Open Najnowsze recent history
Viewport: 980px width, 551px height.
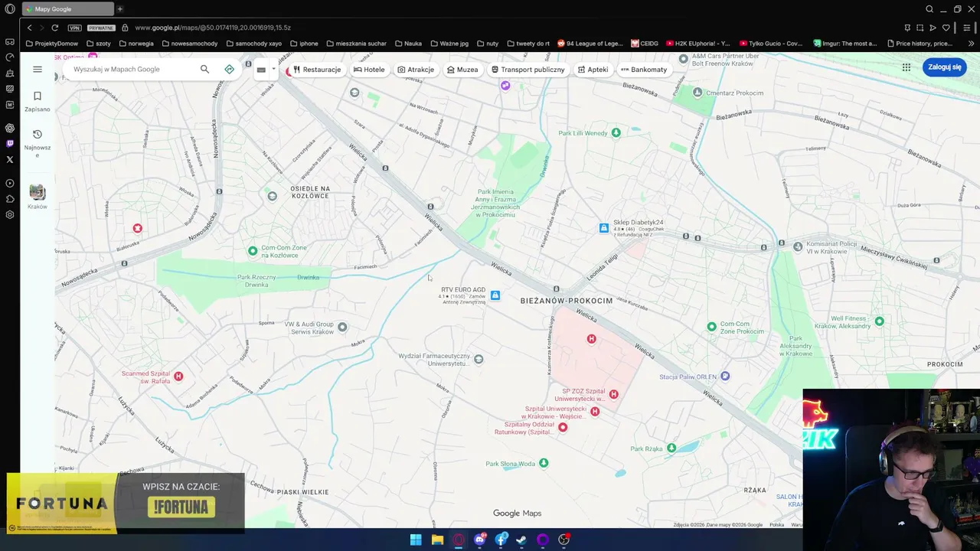37,143
